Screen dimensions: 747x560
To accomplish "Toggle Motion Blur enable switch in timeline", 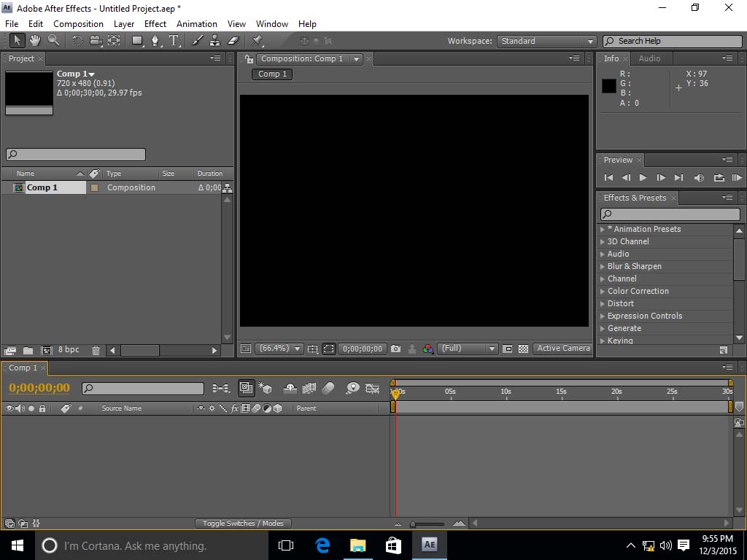I will point(328,389).
